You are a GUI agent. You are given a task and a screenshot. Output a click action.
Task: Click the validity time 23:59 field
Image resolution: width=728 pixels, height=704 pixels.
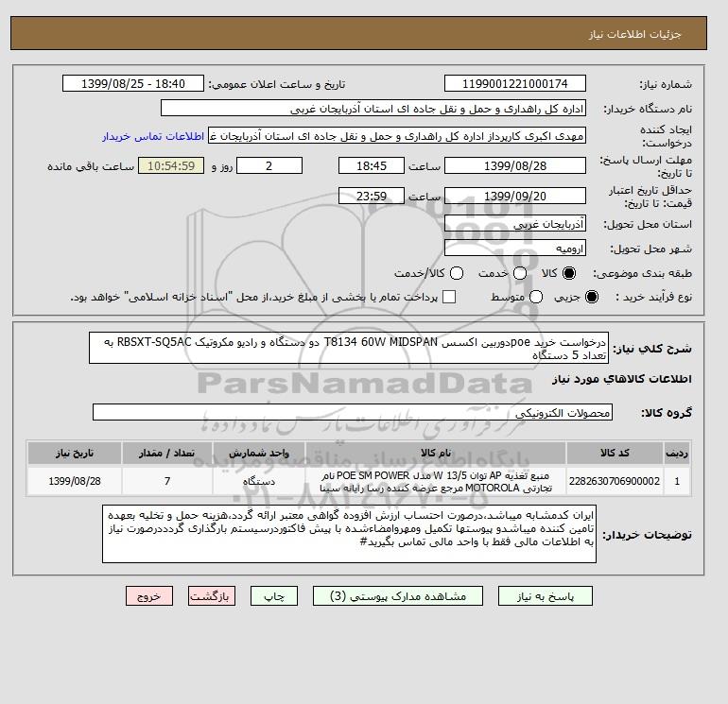[372, 196]
